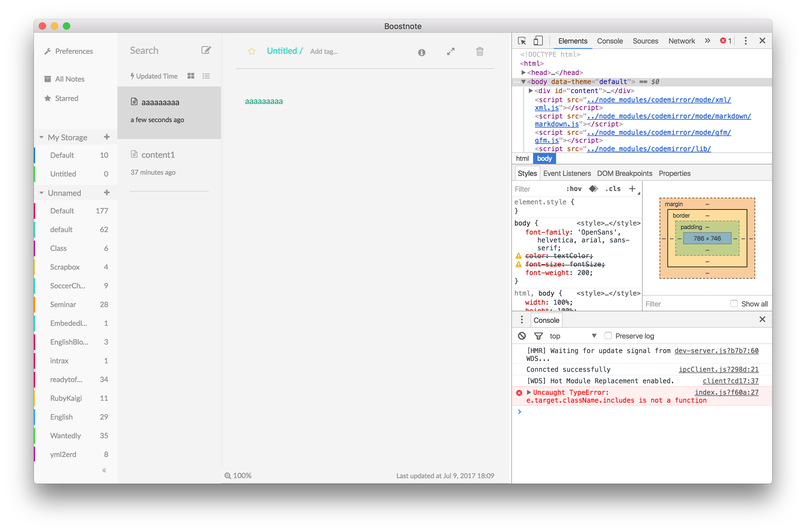The height and width of the screenshot is (532, 806).
Task: Click the Search input field
Action: point(159,50)
